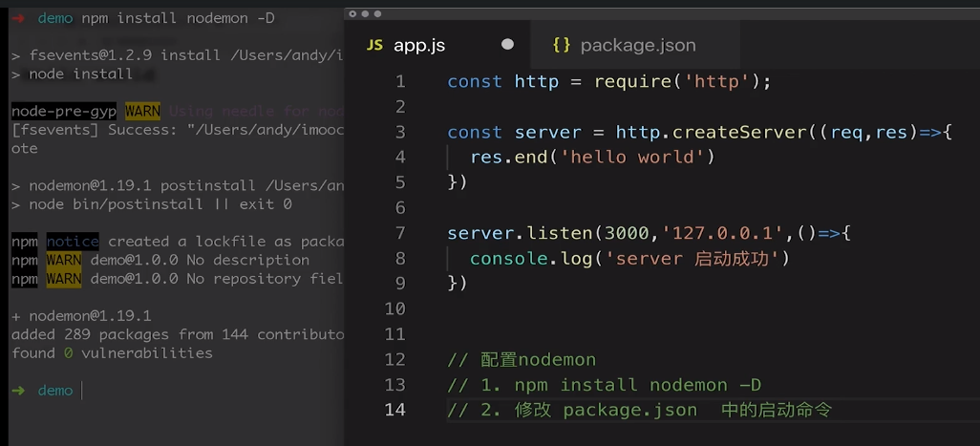
Task: Open the package.json editor tab
Action: (x=635, y=45)
